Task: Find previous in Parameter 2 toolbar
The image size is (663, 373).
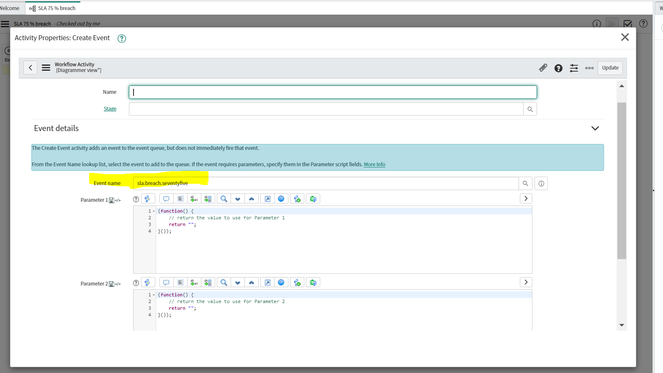Action: 252,282
